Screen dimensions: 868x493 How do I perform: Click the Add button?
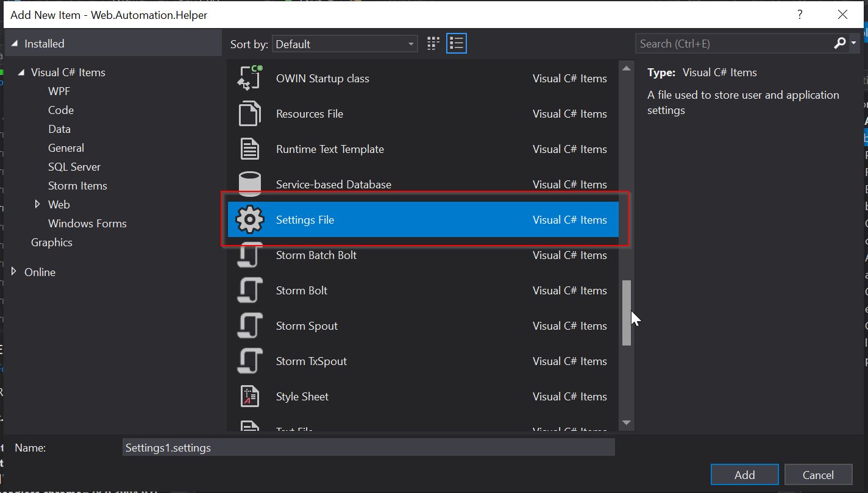coord(744,474)
